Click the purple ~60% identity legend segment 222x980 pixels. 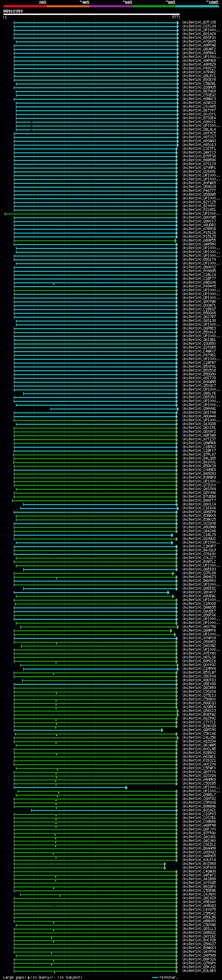point(111,6)
